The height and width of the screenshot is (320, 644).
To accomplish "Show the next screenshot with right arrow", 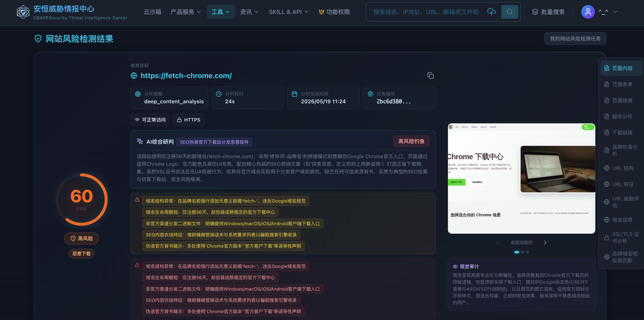I will click(545, 243).
